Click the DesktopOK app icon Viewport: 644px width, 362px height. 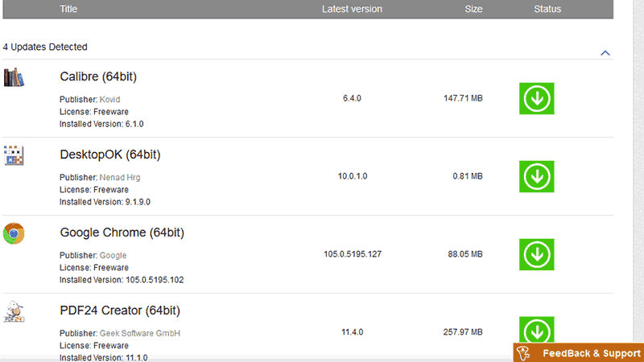(x=14, y=155)
